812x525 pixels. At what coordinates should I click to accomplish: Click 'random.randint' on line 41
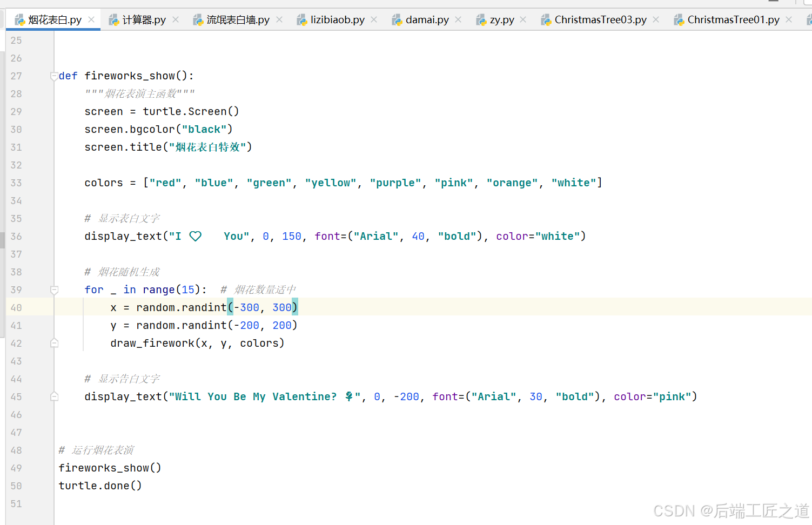[182, 326]
